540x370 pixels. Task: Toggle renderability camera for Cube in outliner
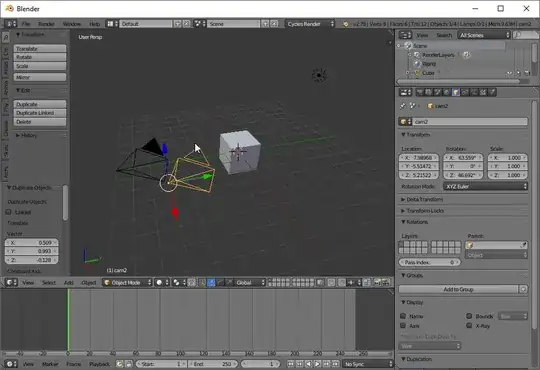click(x=527, y=73)
